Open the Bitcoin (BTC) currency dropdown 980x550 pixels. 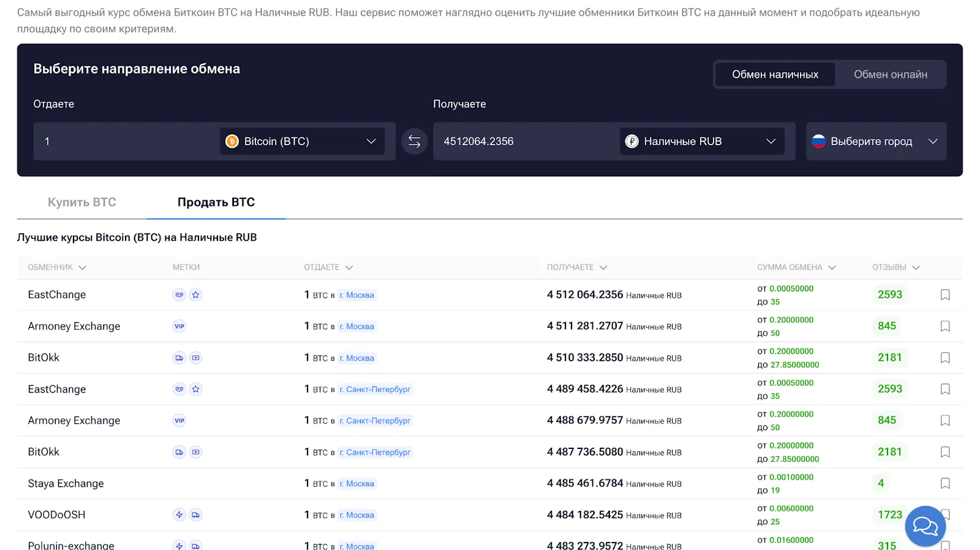(302, 141)
